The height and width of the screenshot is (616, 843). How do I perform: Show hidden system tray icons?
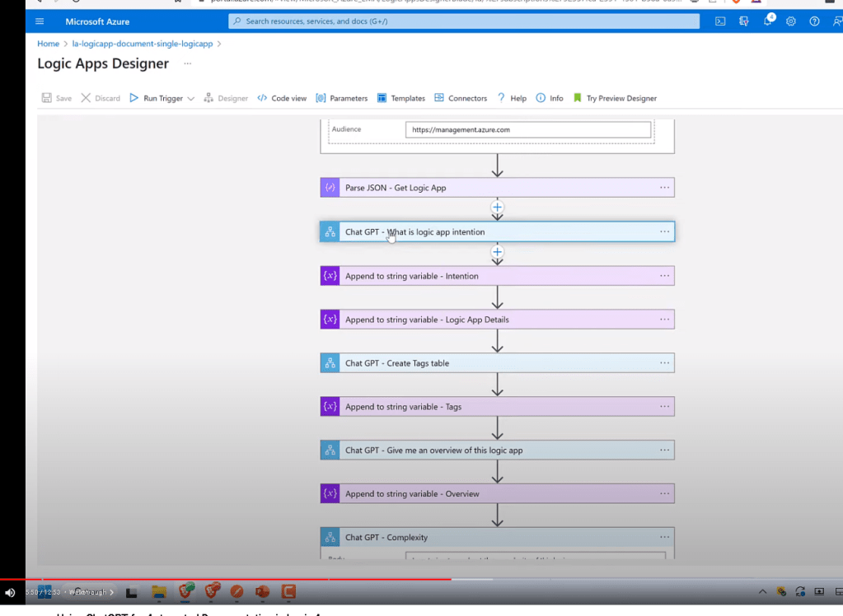point(762,592)
